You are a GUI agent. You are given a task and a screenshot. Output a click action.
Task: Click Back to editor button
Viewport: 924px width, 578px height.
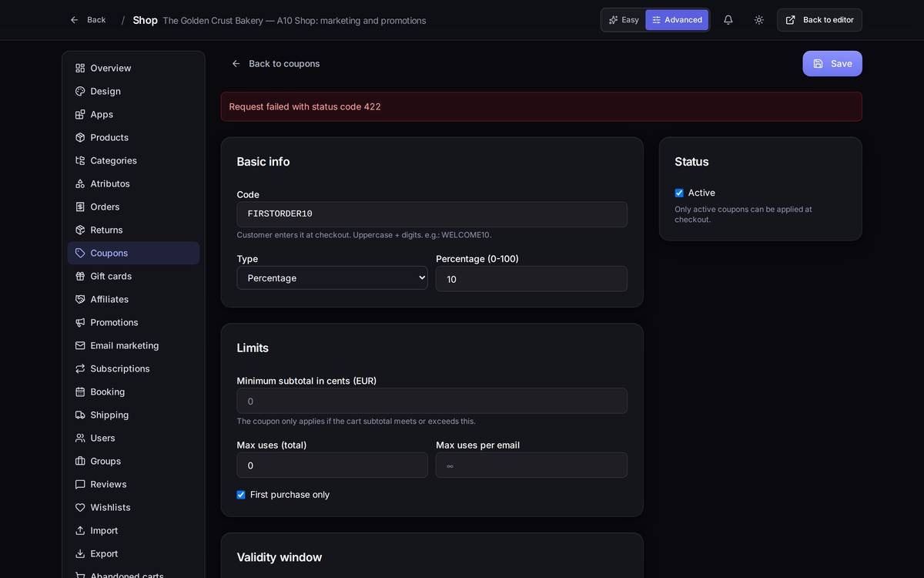[819, 20]
